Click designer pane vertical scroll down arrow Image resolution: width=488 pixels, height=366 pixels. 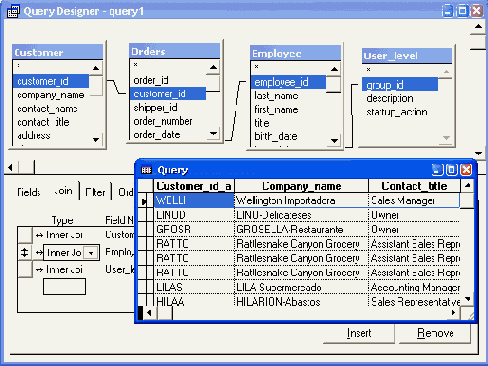[479, 153]
